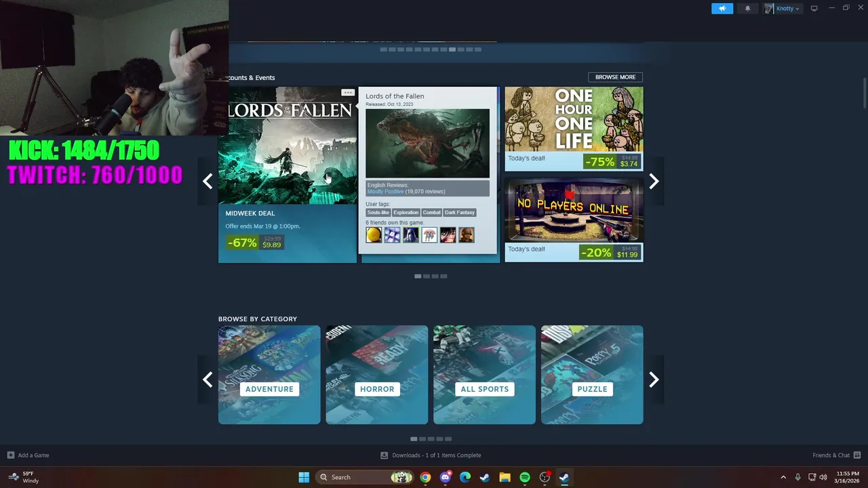Click the -67% $9.89 discount price
Screen dimensions: 868x488
pyautogui.click(x=254, y=242)
